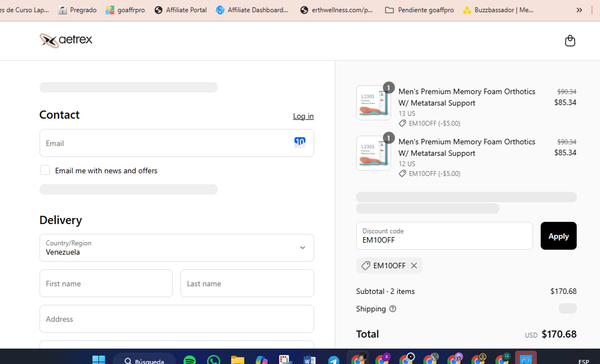Click the Discount code input field
The width and height of the screenshot is (600, 364).
tap(444, 236)
